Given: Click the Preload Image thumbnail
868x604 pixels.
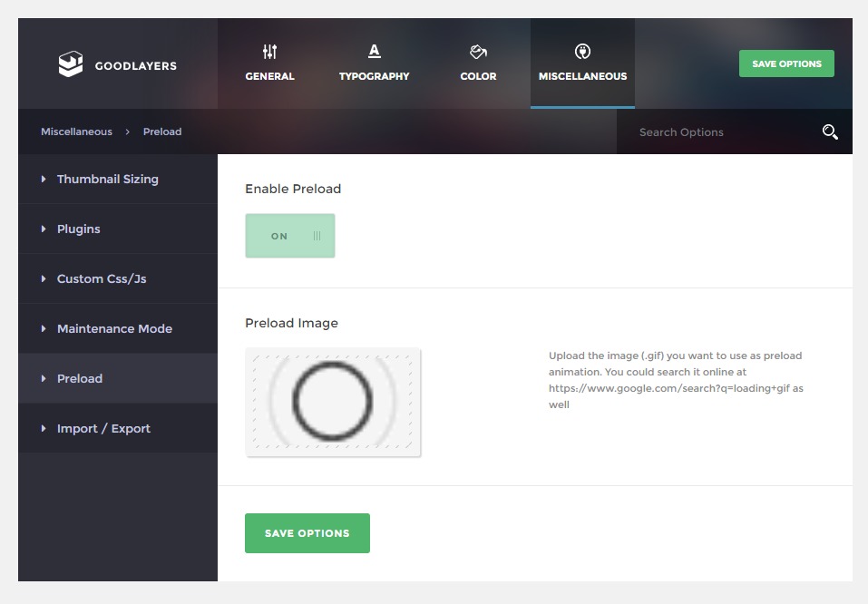Looking at the screenshot, I should coord(333,402).
